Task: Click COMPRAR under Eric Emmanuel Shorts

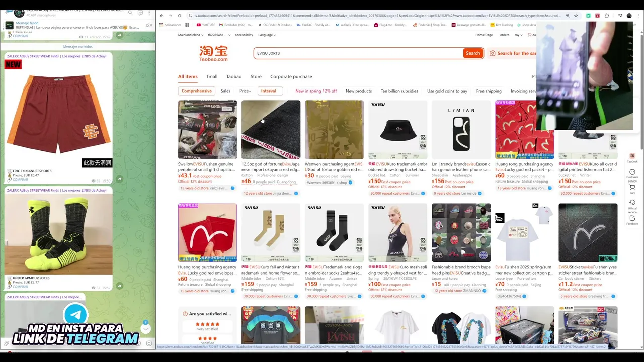Action: pyautogui.click(x=20, y=179)
